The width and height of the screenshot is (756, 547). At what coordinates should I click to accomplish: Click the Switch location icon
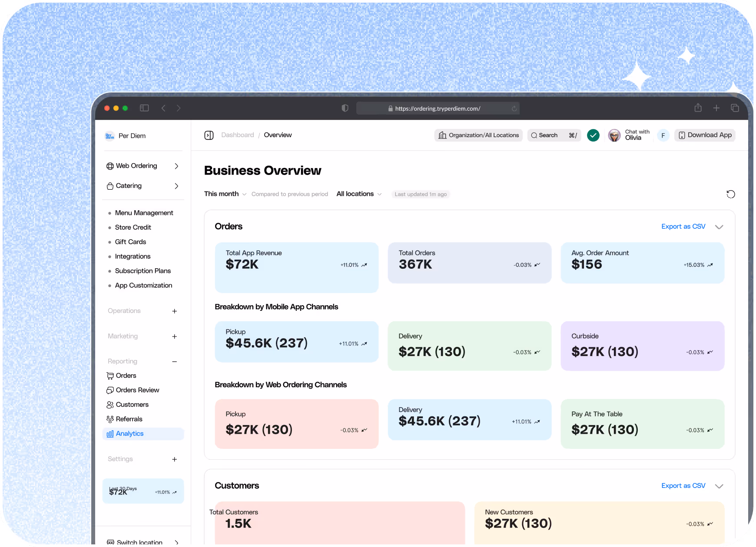[x=110, y=542]
